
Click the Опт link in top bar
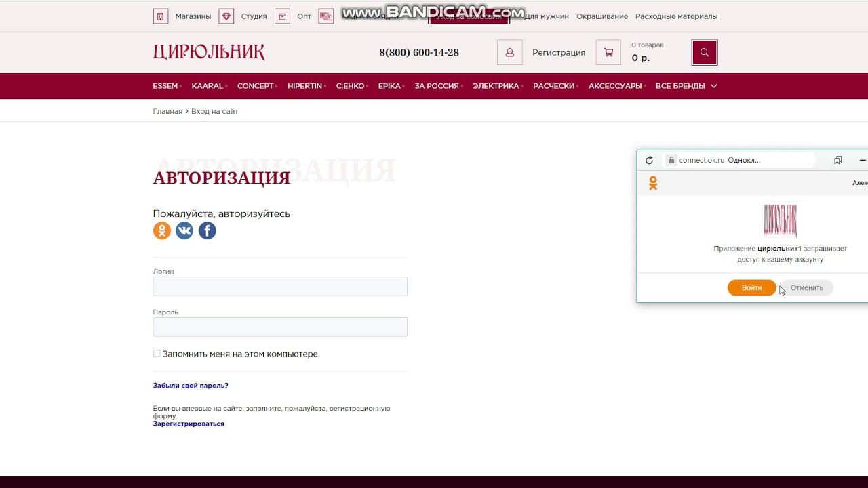click(x=304, y=16)
